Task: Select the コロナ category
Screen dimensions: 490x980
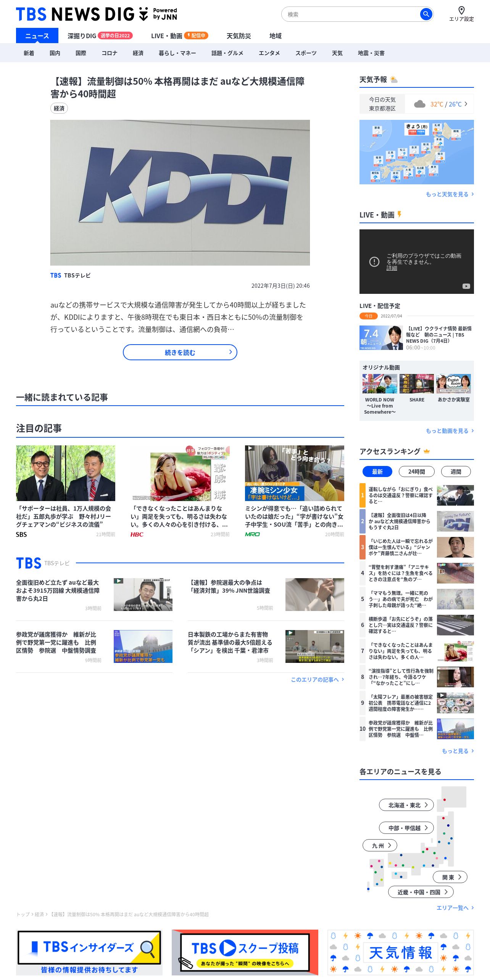Action: pyautogui.click(x=109, y=53)
